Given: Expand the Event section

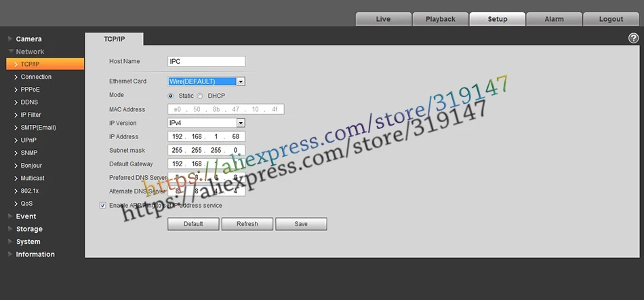Looking at the screenshot, I should coord(26,216).
